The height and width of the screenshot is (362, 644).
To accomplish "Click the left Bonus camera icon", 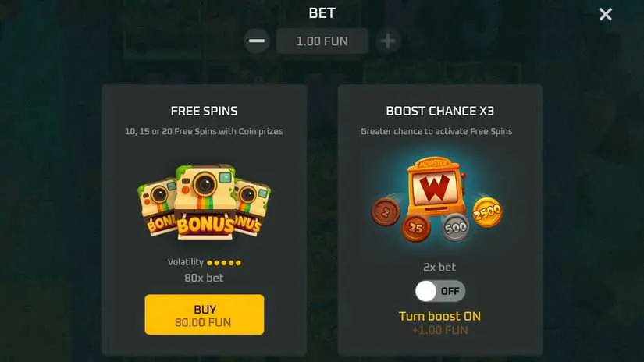I will [x=158, y=206].
